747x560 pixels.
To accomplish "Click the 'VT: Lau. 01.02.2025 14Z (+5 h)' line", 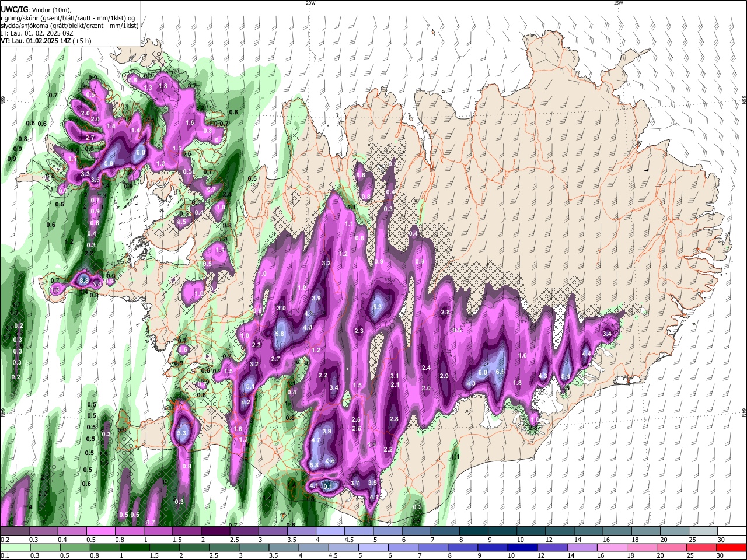I will [x=46, y=41].
